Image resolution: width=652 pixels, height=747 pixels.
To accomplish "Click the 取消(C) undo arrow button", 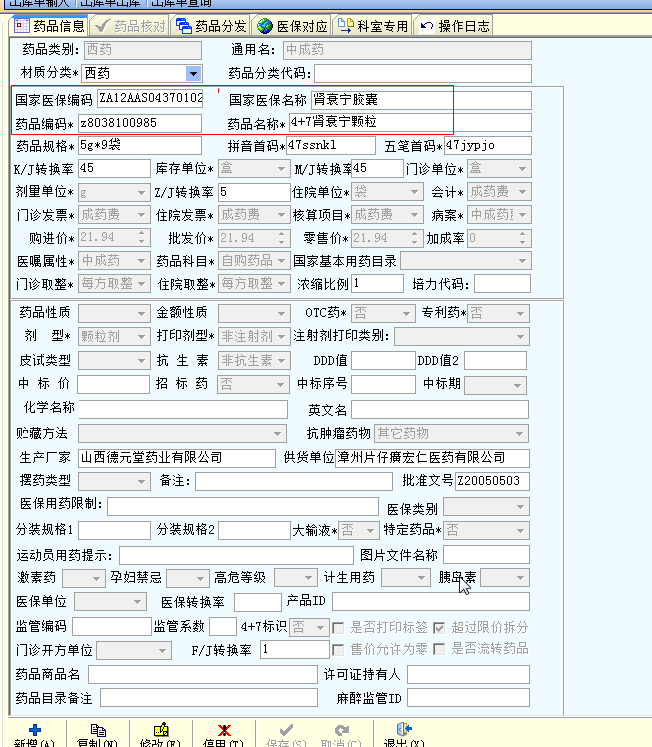I will 341,734.
